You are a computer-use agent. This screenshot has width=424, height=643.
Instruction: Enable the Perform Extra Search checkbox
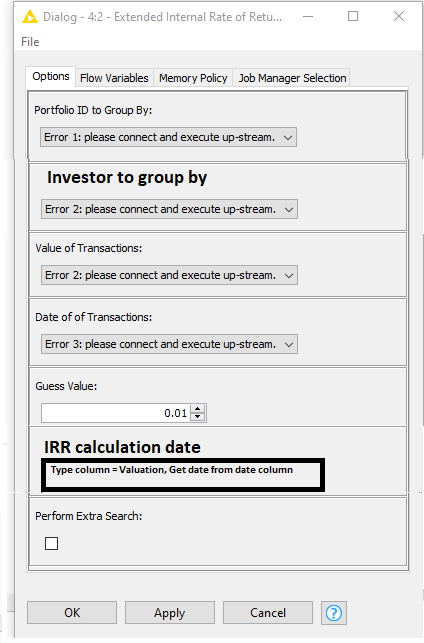(x=52, y=544)
